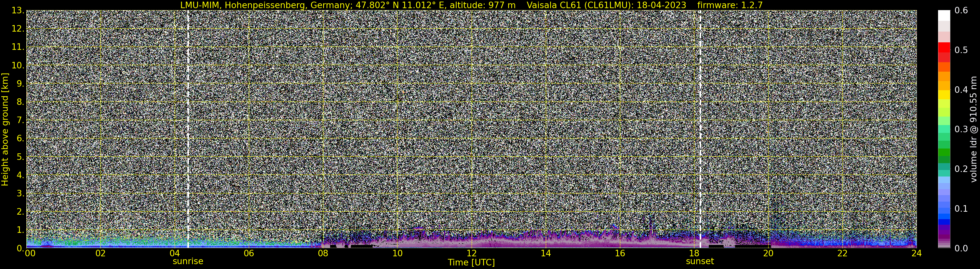Click the '0.0' colorbar tick label
The image size is (980, 269).
(961, 248)
